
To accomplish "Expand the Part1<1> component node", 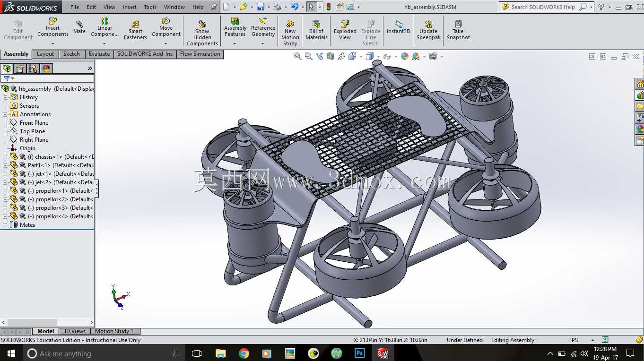I will pyautogui.click(x=5, y=165).
